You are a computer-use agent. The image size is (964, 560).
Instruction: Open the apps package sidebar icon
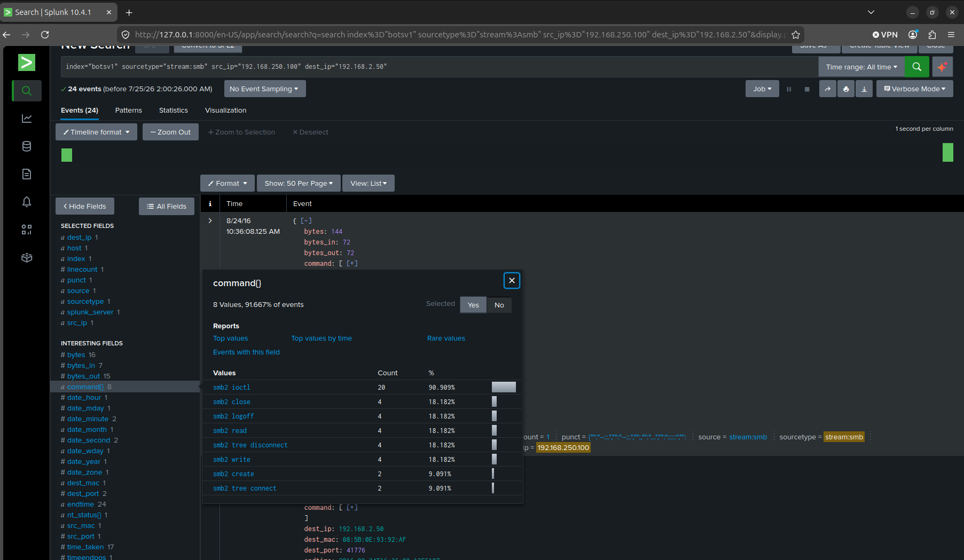coord(27,257)
